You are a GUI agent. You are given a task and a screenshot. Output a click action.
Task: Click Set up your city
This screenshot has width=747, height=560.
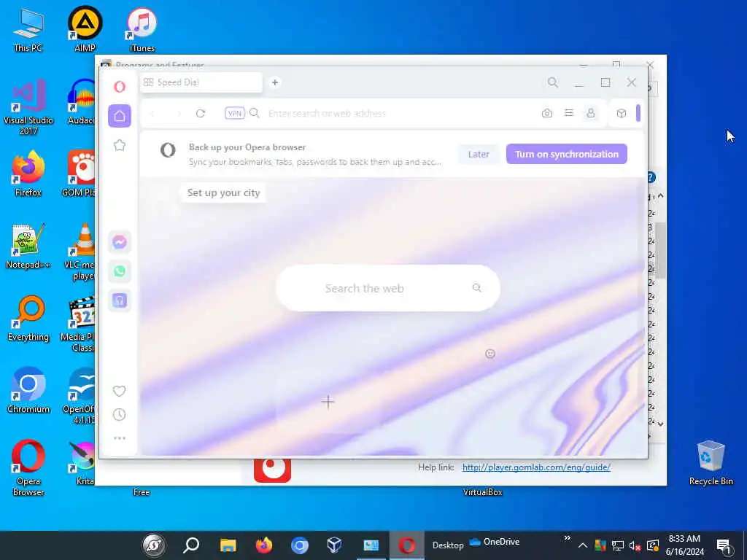click(223, 192)
